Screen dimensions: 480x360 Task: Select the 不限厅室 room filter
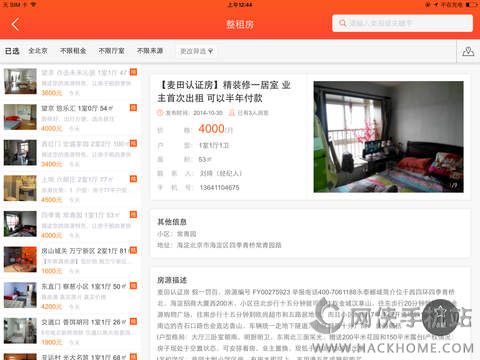coord(111,51)
